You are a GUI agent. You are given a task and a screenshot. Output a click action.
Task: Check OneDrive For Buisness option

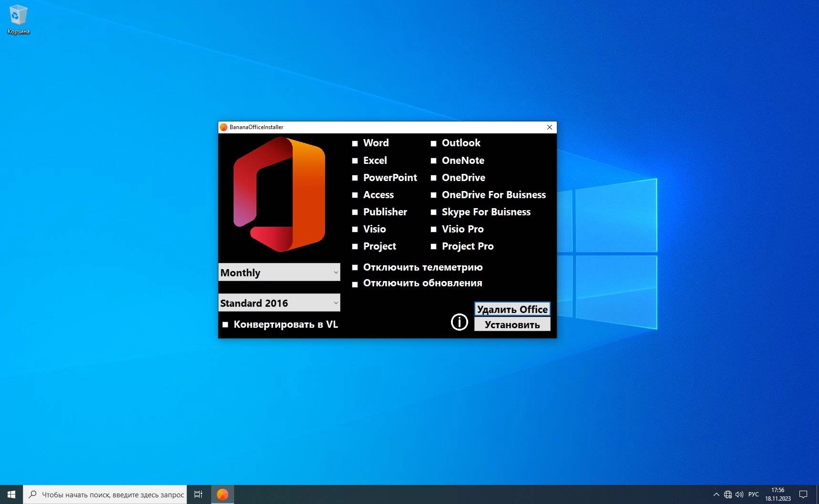click(433, 195)
